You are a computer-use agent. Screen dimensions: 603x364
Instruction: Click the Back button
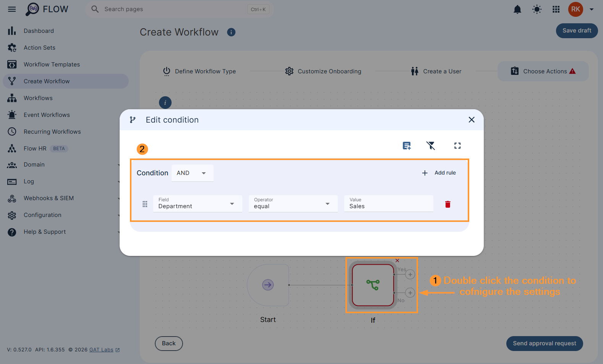(x=169, y=343)
